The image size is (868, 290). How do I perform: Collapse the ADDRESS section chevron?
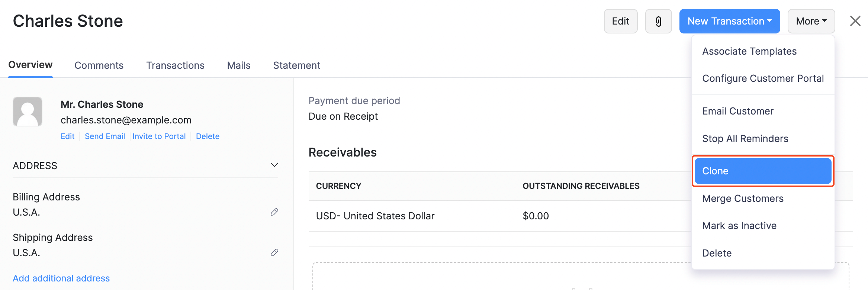coord(274,165)
